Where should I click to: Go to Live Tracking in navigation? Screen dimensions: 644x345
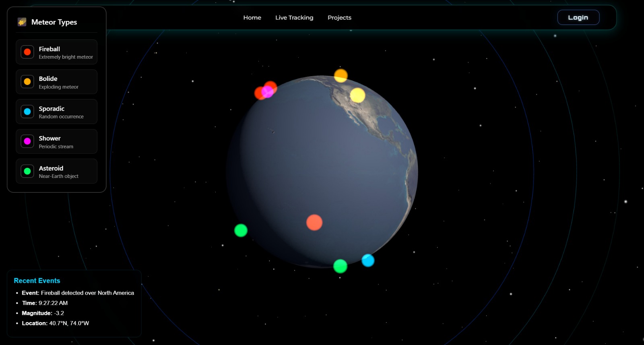pyautogui.click(x=294, y=18)
